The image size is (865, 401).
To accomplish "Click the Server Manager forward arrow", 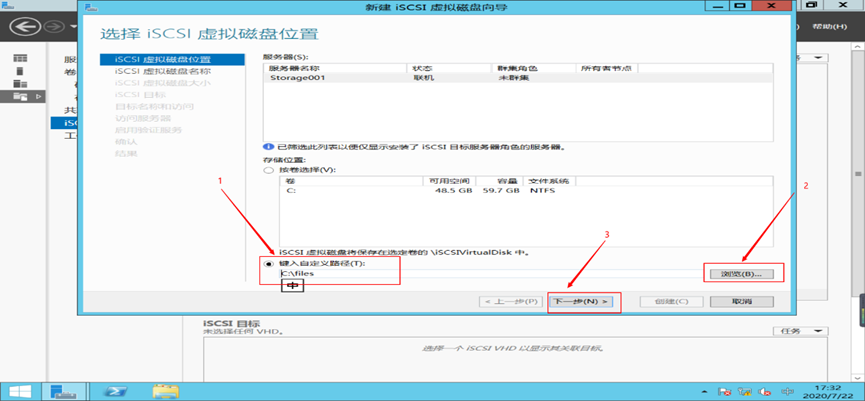I will pyautogui.click(x=55, y=26).
